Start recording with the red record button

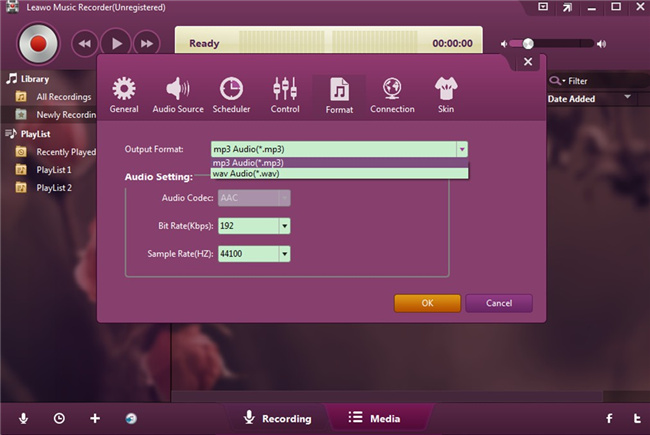[38, 44]
